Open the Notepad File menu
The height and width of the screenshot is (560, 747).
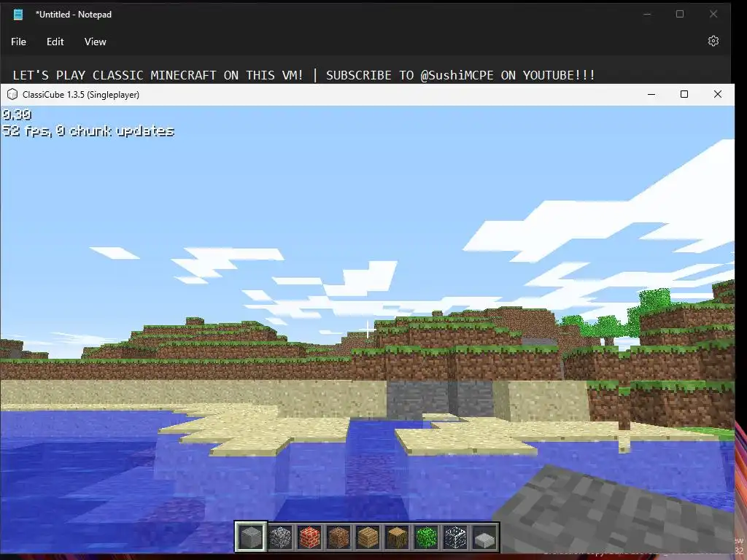[18, 42]
